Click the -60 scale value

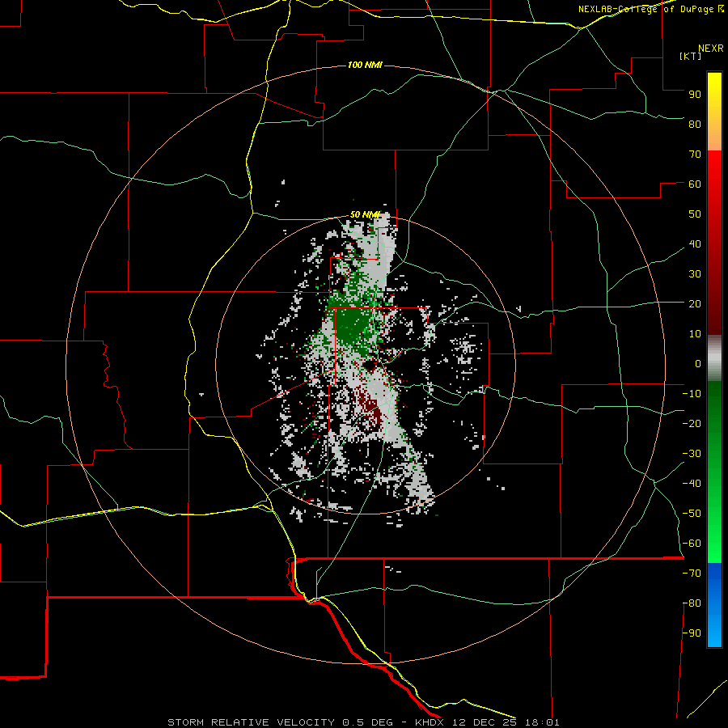(692, 544)
